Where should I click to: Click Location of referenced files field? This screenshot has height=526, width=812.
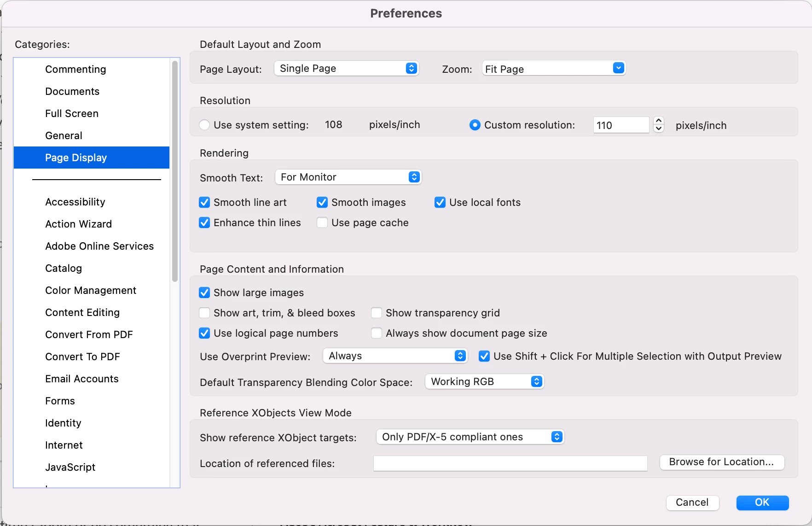point(510,463)
